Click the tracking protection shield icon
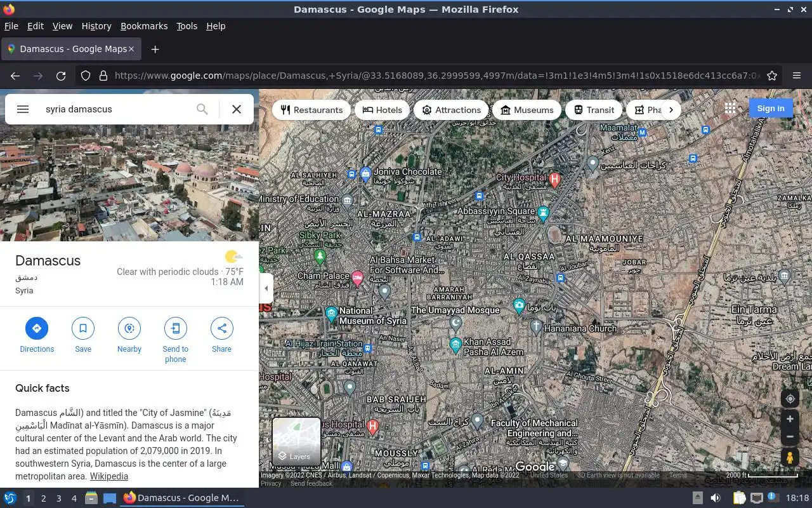Viewport: 812px width, 508px height. click(86, 76)
